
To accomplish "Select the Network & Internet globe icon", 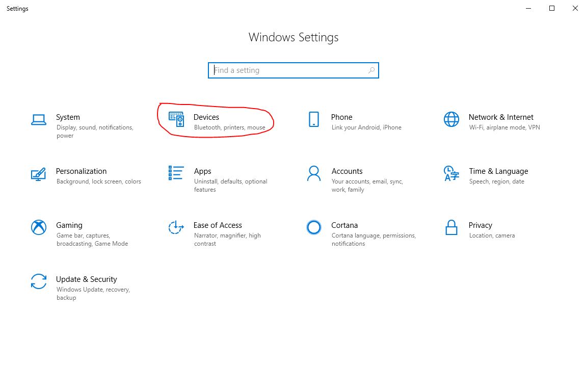I will 451,120.
